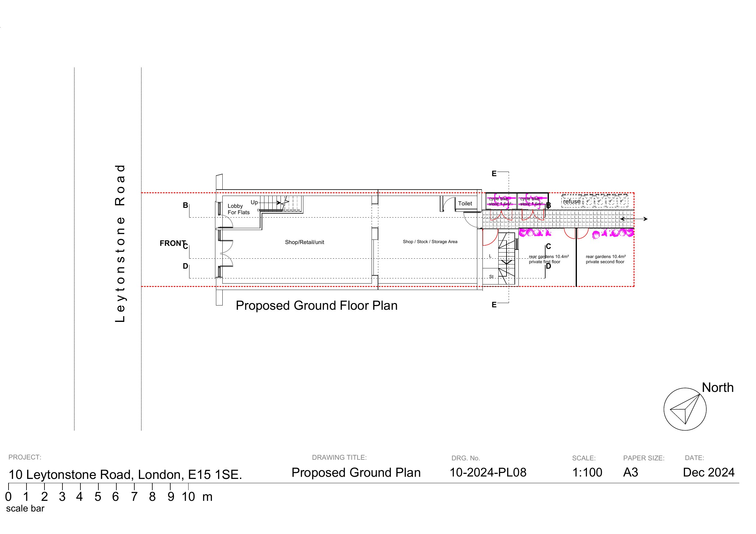Click the rear staircase symbol beside gardens
Screen dimensions: 756x534
pyautogui.click(x=506, y=259)
